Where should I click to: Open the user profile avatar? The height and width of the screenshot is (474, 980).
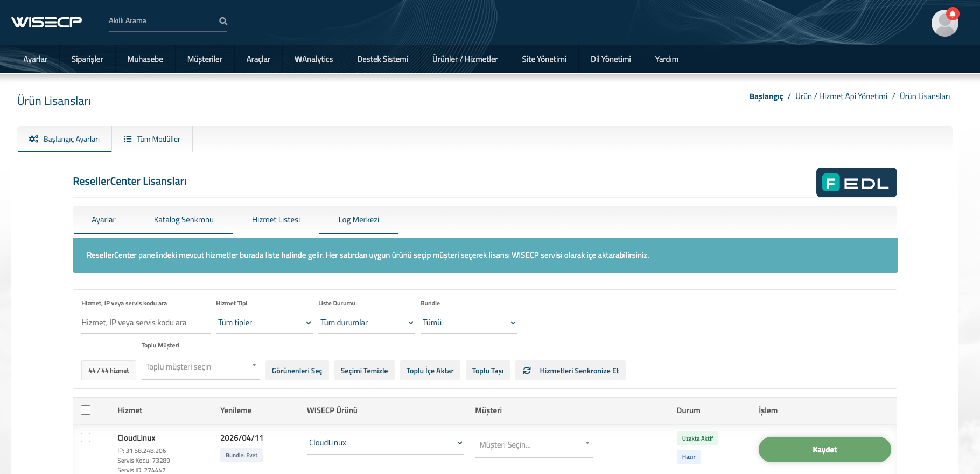(944, 24)
